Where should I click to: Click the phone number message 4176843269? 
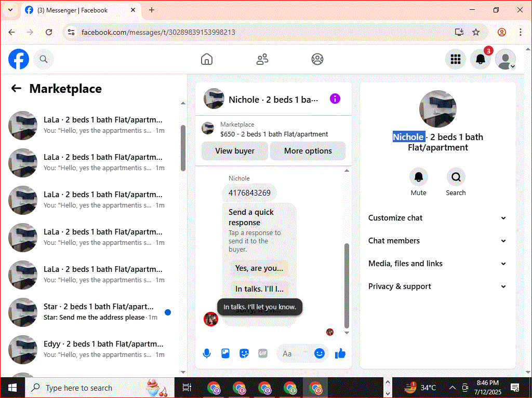249,193
